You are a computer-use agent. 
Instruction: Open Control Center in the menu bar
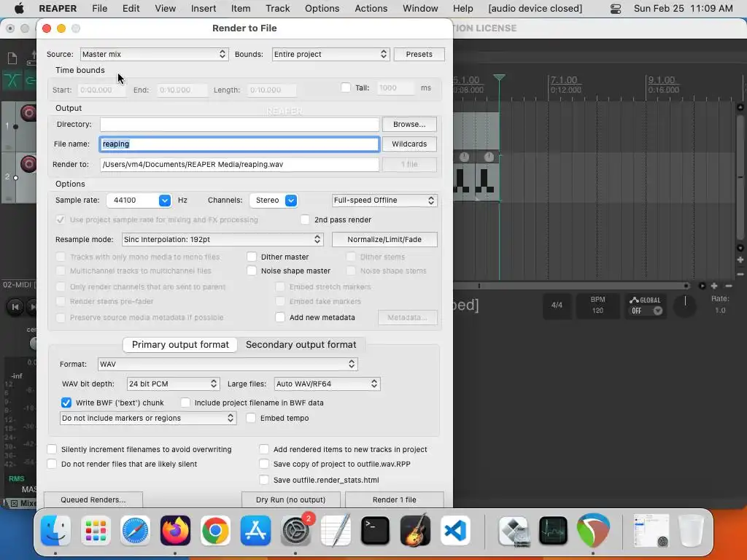[x=616, y=9]
